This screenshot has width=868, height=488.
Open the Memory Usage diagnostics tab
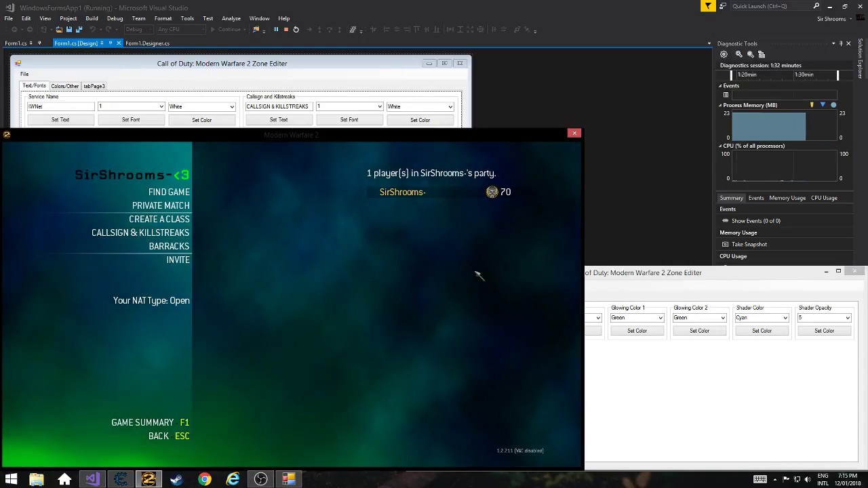pos(787,198)
